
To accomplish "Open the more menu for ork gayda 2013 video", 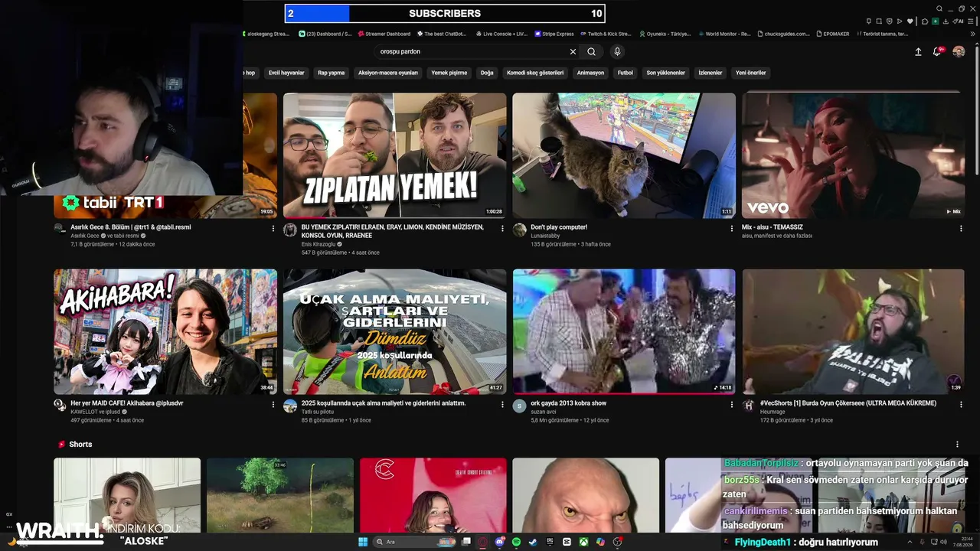I will coord(732,404).
